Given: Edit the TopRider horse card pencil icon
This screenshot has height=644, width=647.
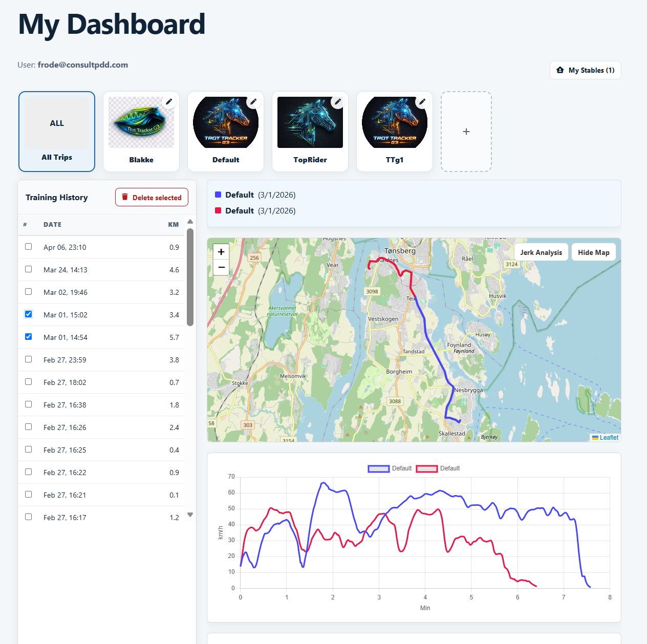Looking at the screenshot, I should [x=338, y=102].
